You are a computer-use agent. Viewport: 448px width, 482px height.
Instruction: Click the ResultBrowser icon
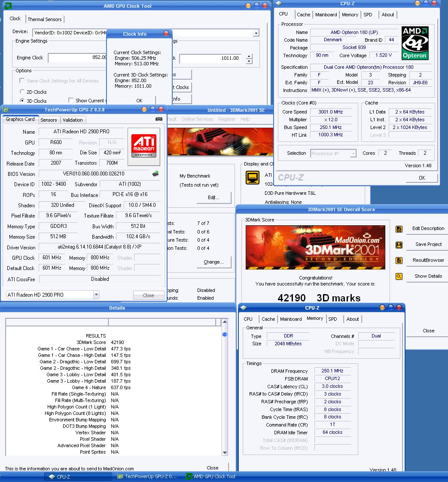tap(399, 261)
